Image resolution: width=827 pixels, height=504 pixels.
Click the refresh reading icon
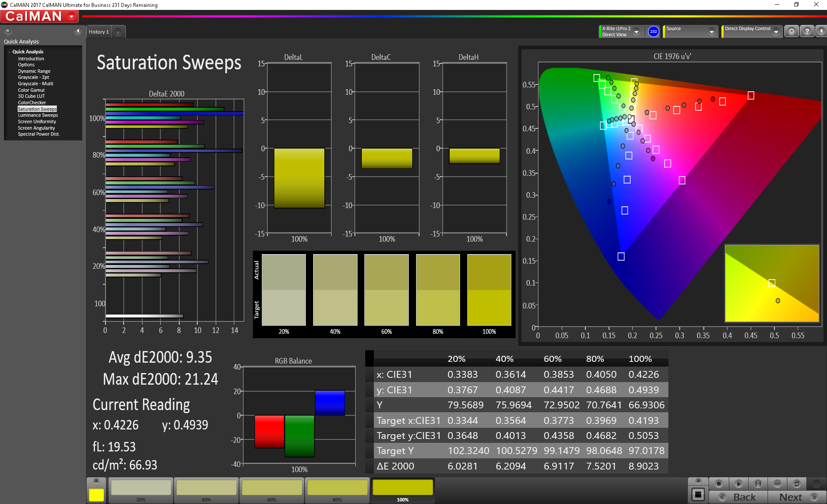pyautogui.click(x=796, y=484)
